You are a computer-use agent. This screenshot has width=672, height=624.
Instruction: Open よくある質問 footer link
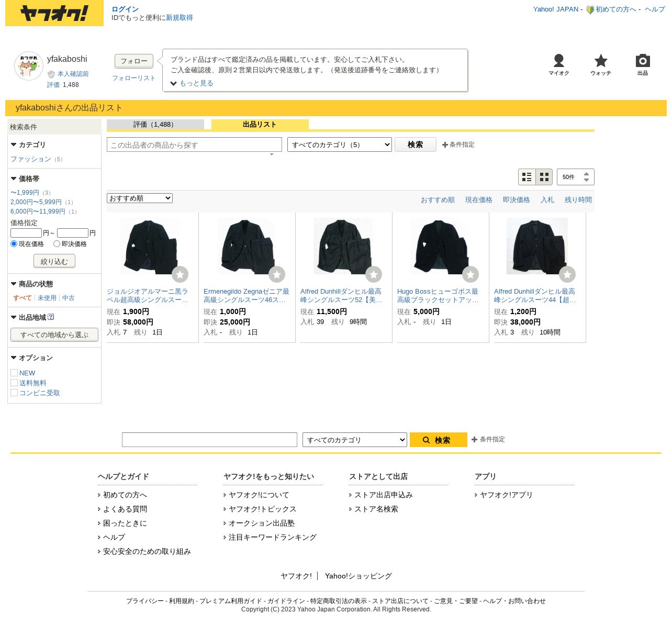click(x=125, y=509)
